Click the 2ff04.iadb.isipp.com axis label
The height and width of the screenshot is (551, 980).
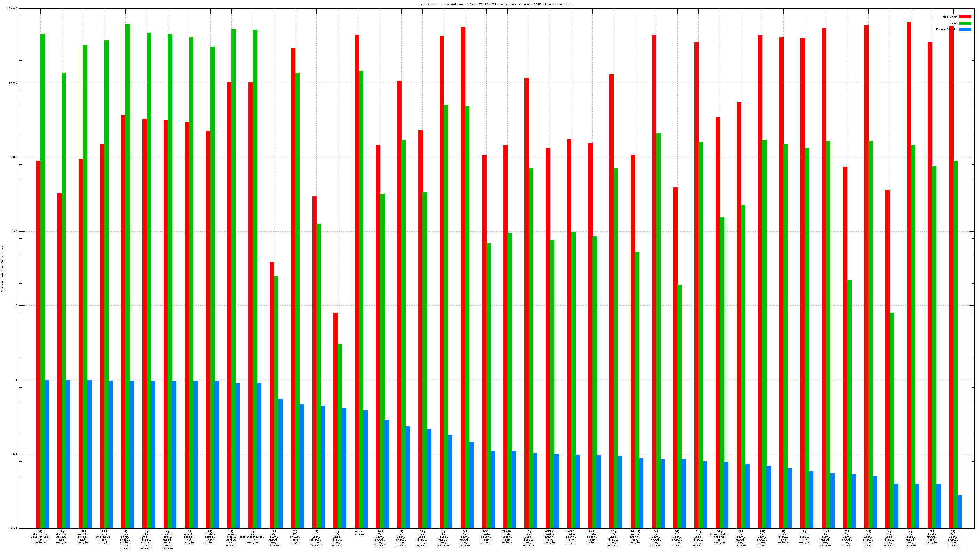507,536
